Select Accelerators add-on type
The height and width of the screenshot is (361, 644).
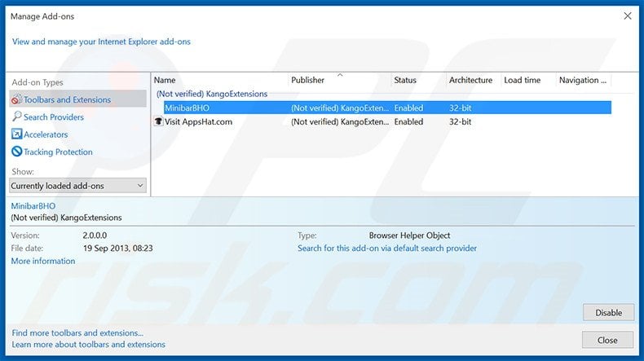click(x=46, y=134)
